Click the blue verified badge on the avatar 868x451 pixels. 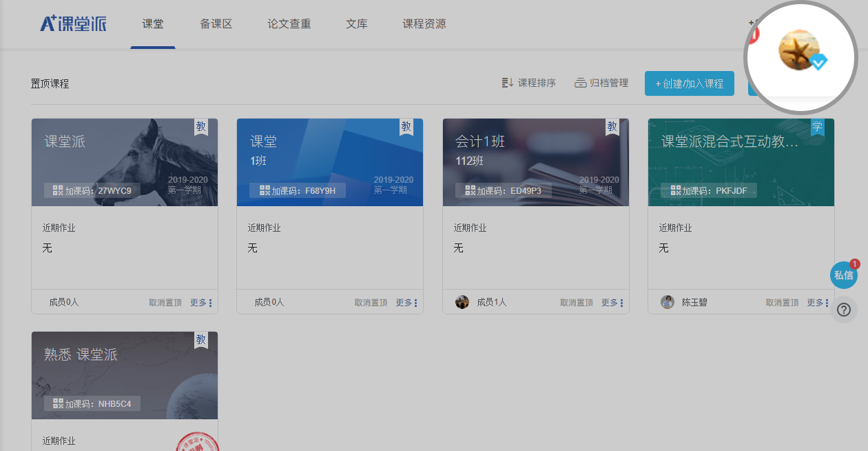pos(818,62)
